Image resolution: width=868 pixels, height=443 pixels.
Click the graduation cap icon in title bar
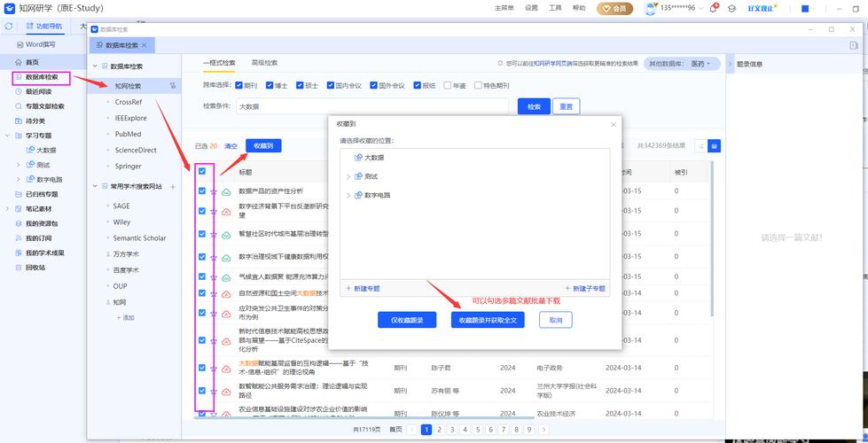[731, 8]
